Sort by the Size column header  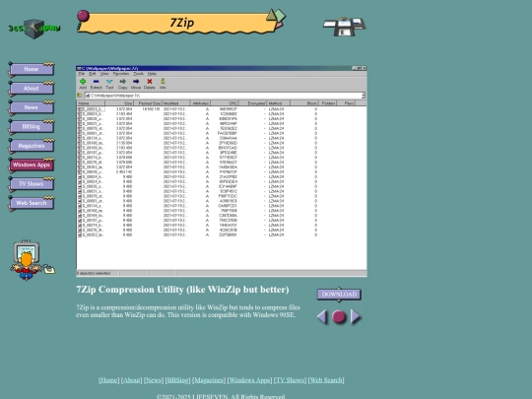coord(119,103)
